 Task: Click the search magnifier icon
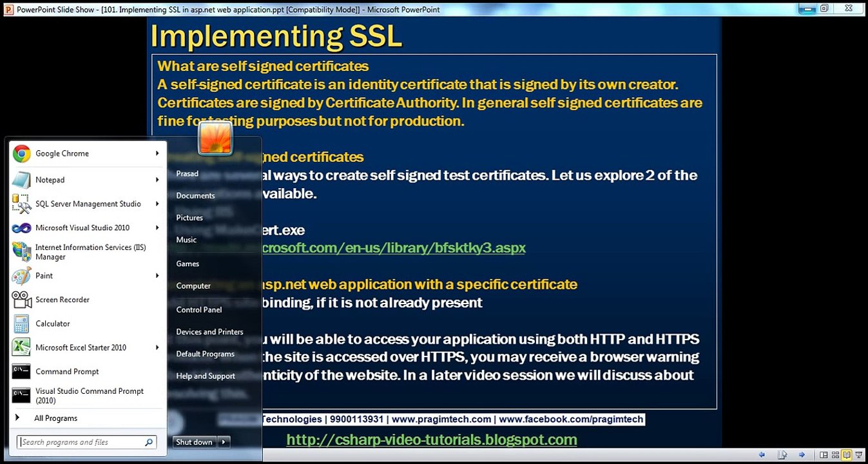149,442
